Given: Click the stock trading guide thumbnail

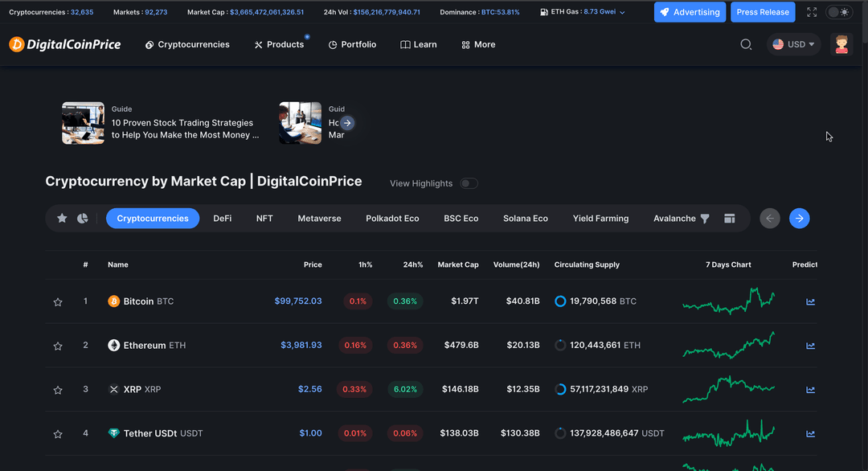Looking at the screenshot, I should pos(83,123).
